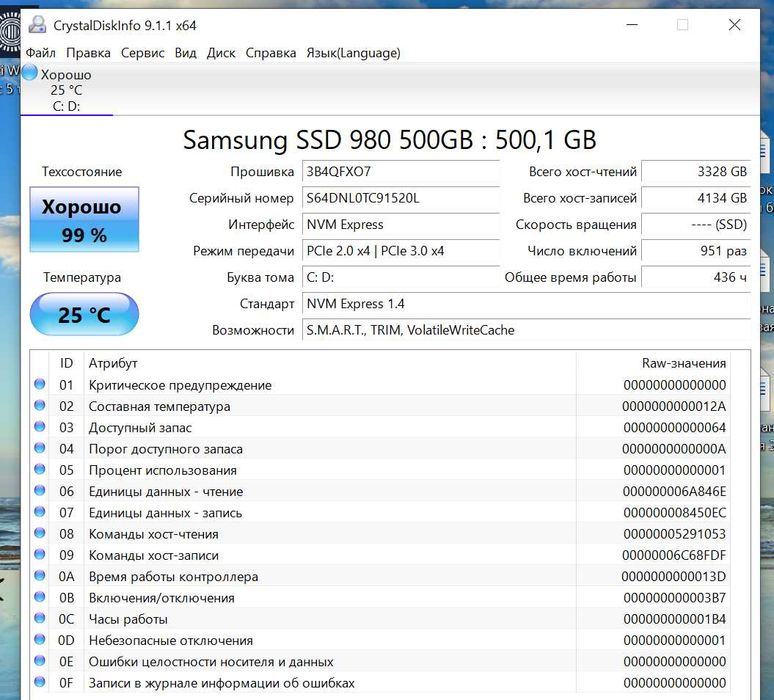Click status icon of Единицы данных - чтение row
The image size is (774, 700).
(40, 490)
